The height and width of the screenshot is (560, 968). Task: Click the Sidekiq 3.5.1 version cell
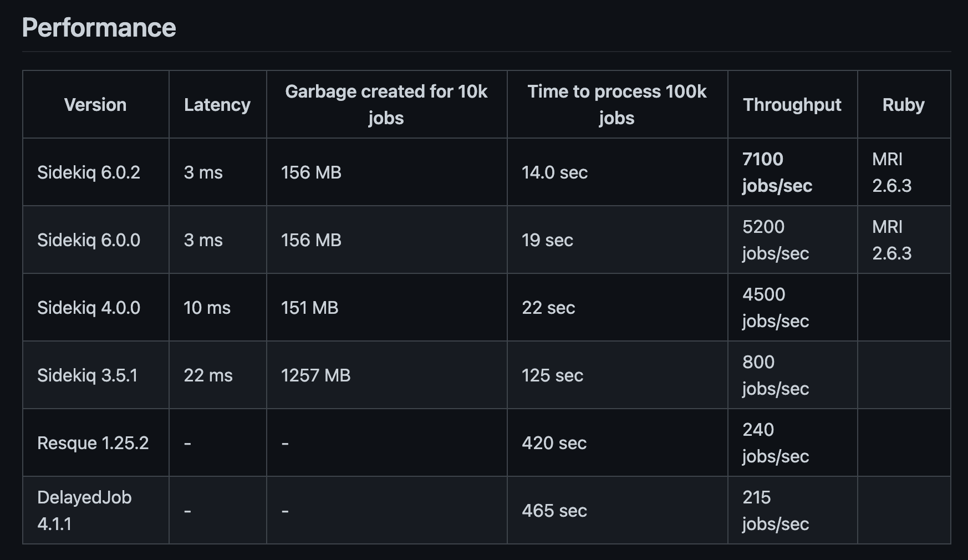click(x=95, y=375)
